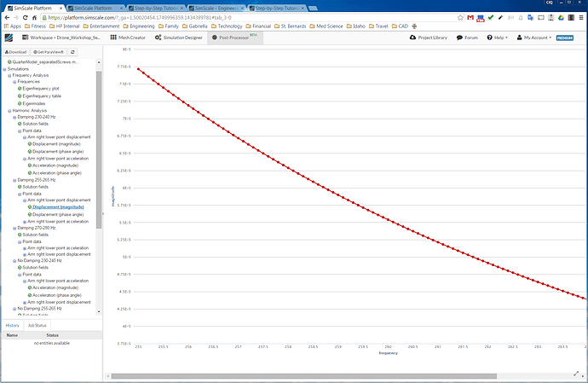The height and width of the screenshot is (383, 588).
Task: Switch to the Job Status tab
Action: (37, 326)
